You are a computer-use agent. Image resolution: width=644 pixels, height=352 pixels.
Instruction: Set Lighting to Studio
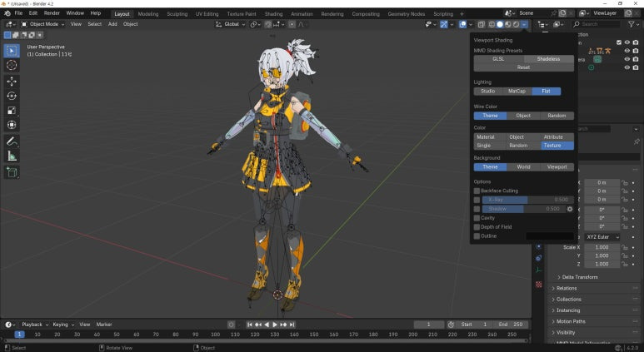(488, 91)
